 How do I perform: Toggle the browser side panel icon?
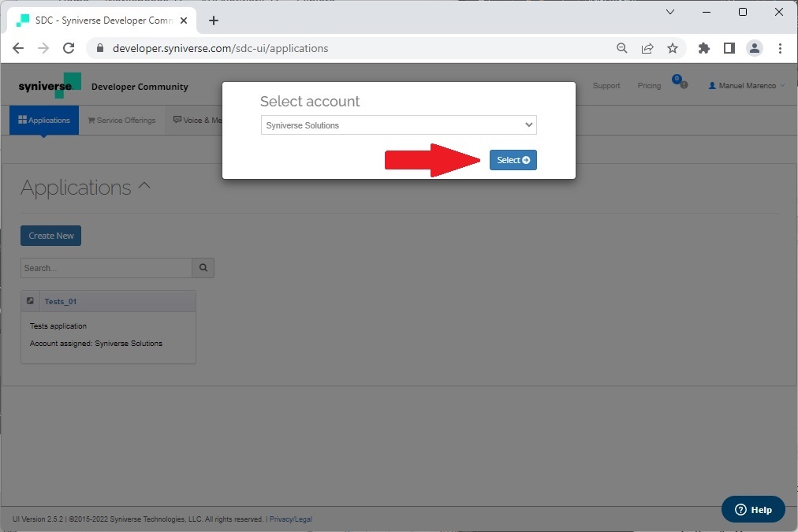[x=729, y=48]
